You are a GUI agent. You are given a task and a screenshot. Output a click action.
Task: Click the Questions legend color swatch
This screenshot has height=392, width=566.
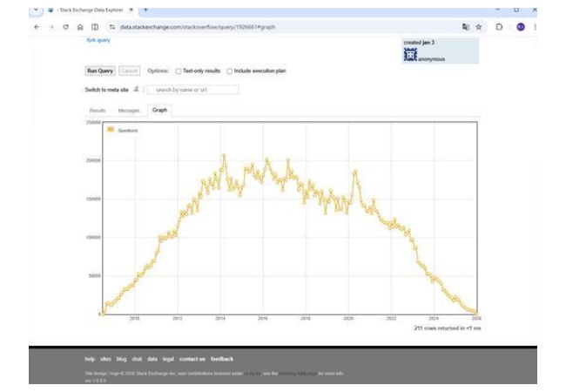click(111, 130)
